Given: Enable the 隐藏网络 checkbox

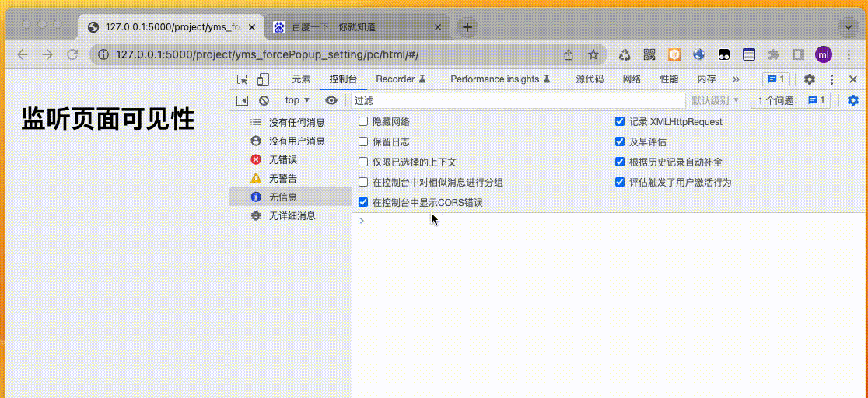Looking at the screenshot, I should pos(363,122).
